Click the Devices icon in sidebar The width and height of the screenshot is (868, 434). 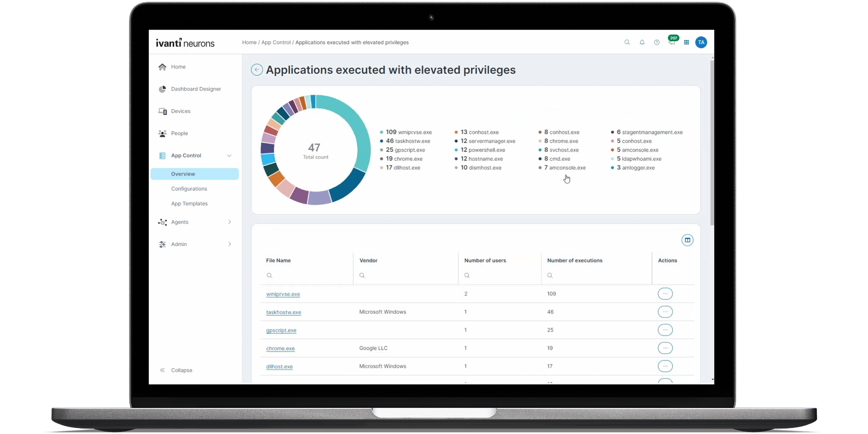pos(162,111)
